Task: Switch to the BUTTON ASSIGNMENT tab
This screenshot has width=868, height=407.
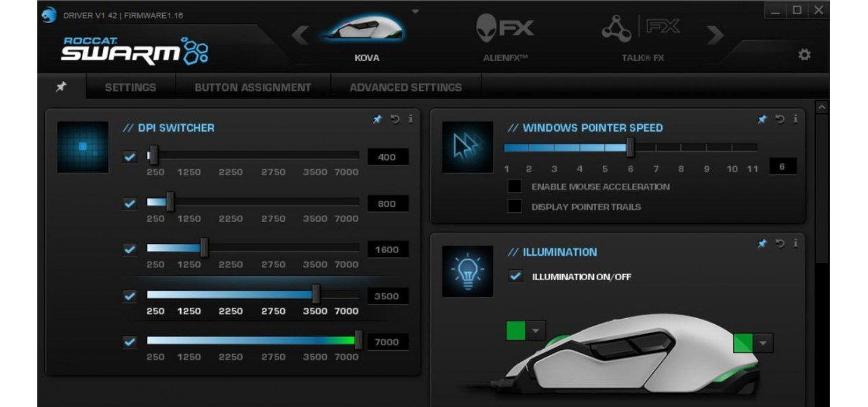Action: pos(253,87)
